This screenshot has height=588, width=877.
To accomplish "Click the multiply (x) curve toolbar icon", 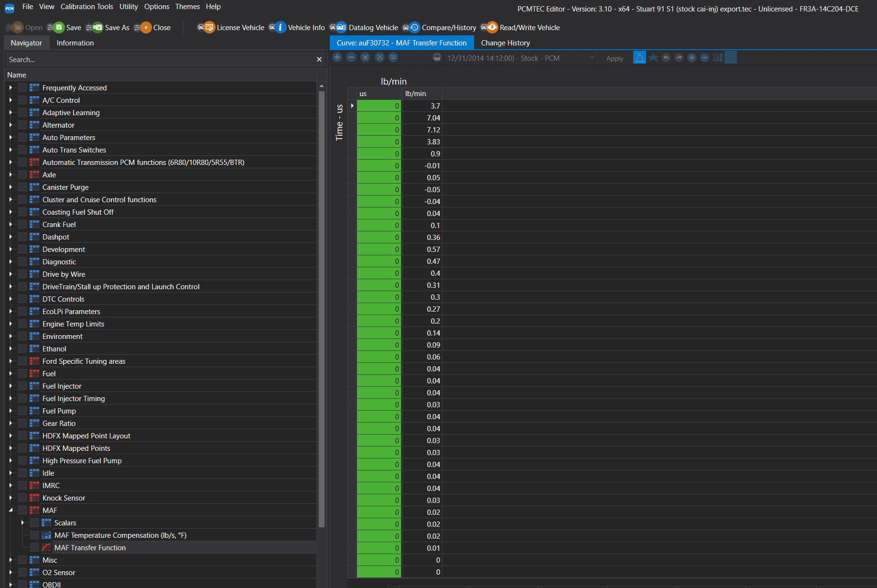I will 365,57.
